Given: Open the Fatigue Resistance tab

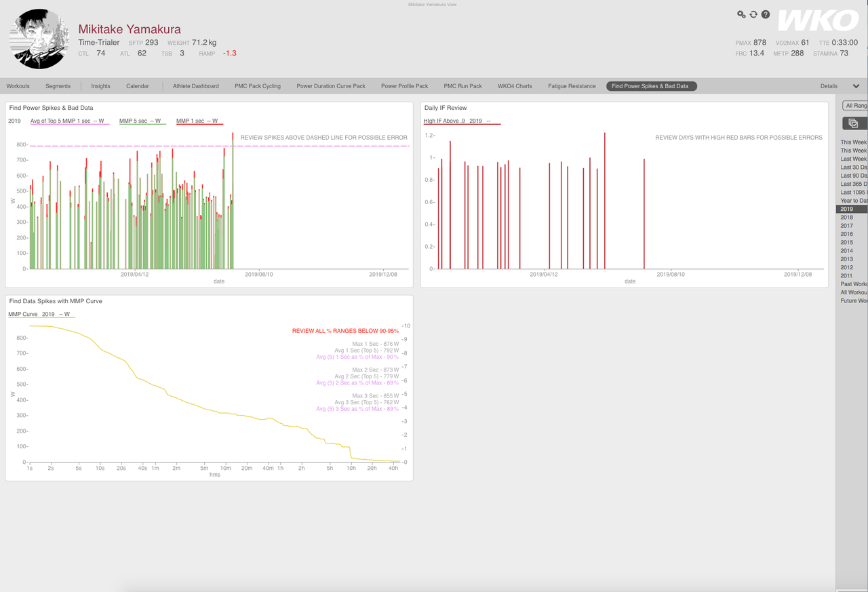Looking at the screenshot, I should [x=572, y=86].
